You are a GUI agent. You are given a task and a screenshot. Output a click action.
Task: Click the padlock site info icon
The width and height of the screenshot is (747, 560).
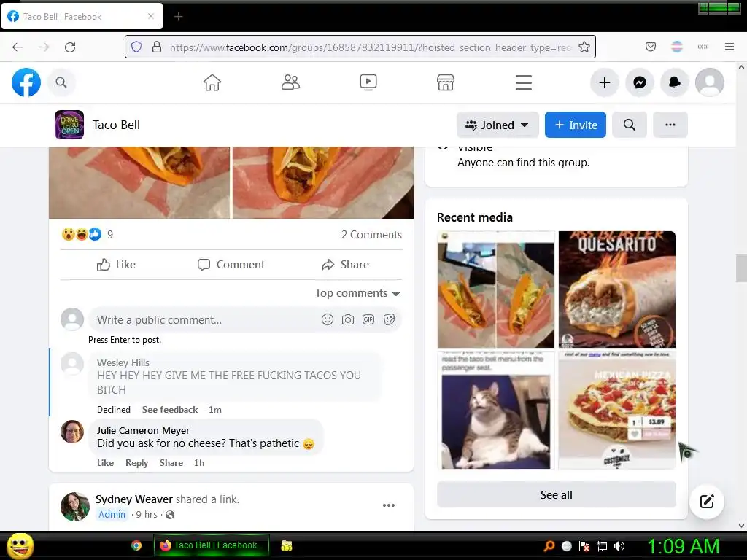[x=157, y=47]
